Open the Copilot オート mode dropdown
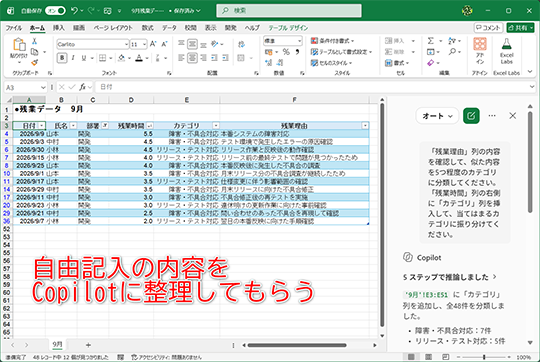 [x=437, y=116]
